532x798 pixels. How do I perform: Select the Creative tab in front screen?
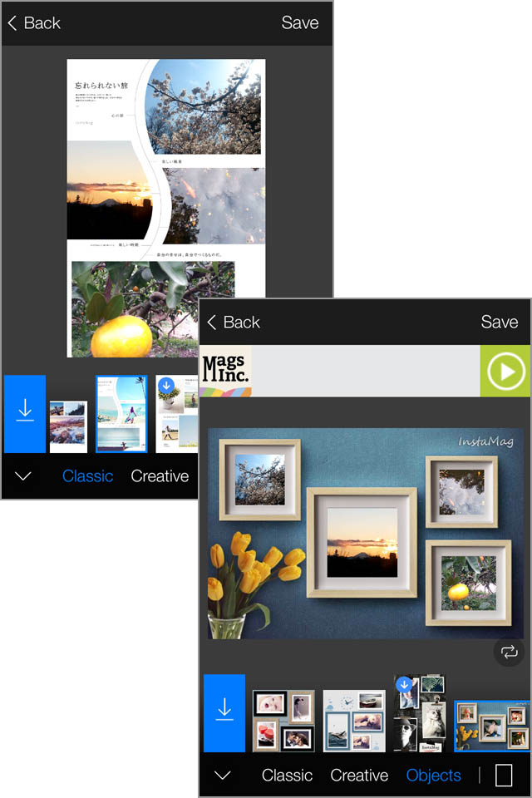359,775
